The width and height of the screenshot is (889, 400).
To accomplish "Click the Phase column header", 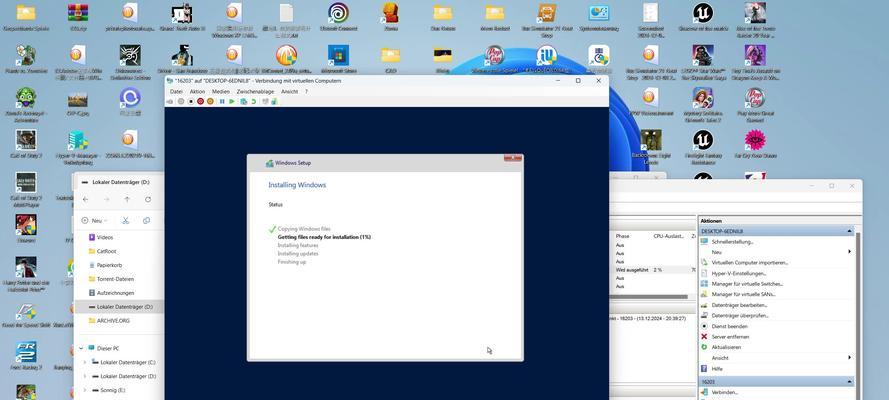I will click(x=623, y=236).
